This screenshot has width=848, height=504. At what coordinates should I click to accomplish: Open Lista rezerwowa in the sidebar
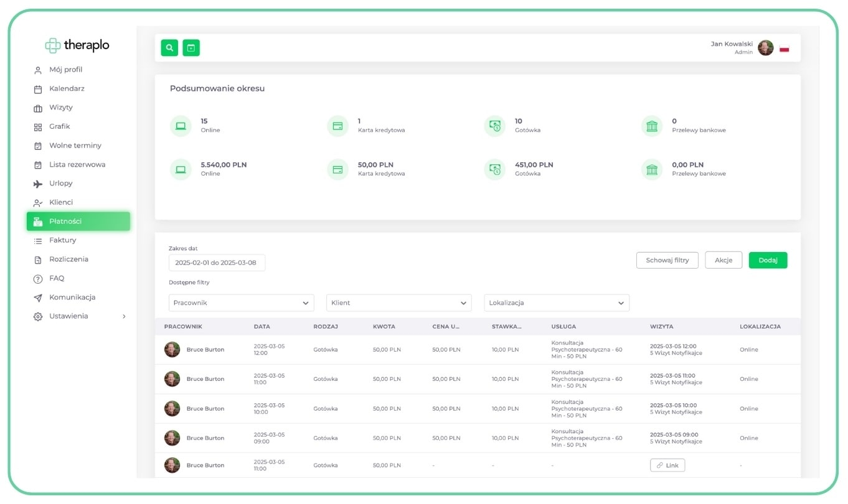[77, 165]
